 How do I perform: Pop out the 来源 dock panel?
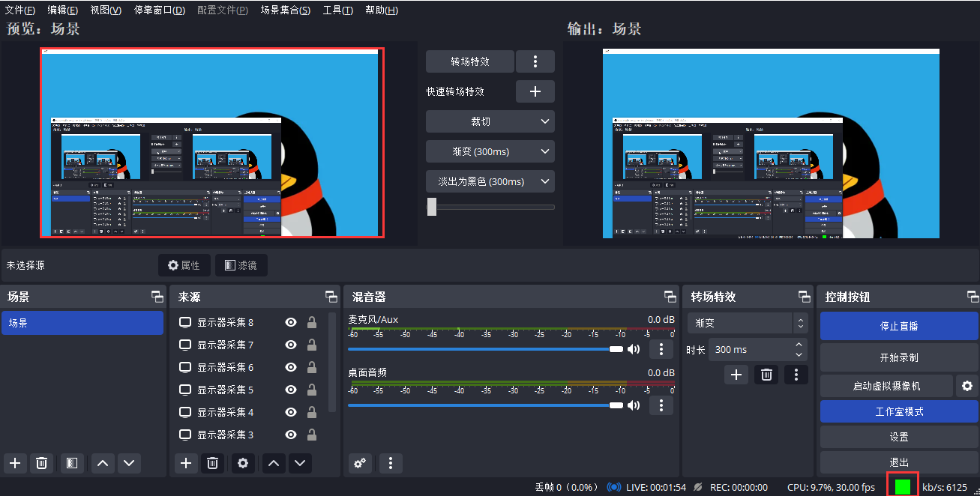click(x=331, y=297)
